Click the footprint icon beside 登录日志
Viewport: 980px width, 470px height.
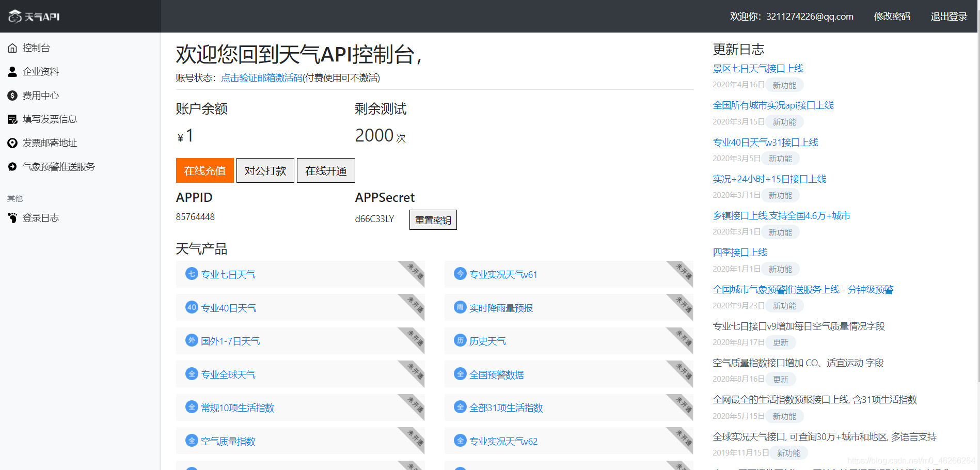click(12, 218)
